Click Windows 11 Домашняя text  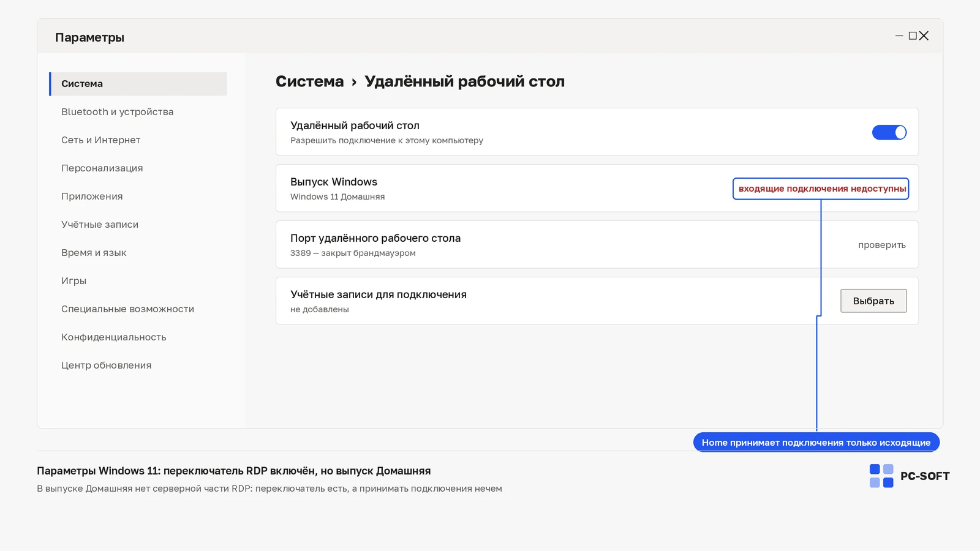[x=337, y=197]
